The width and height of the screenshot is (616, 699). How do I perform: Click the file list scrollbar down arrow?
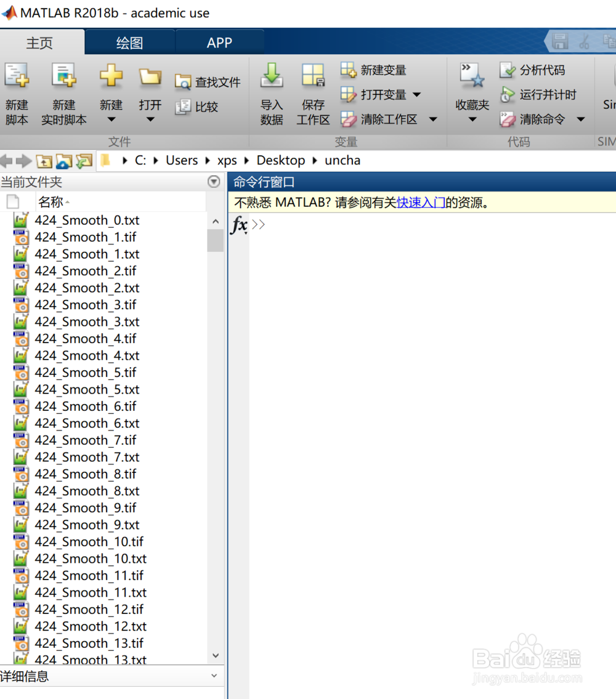point(216,656)
